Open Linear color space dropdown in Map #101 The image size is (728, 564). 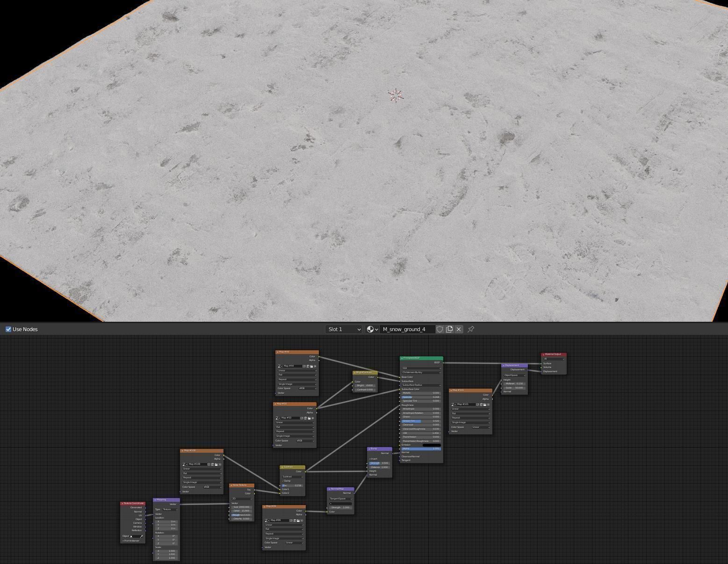click(x=481, y=427)
